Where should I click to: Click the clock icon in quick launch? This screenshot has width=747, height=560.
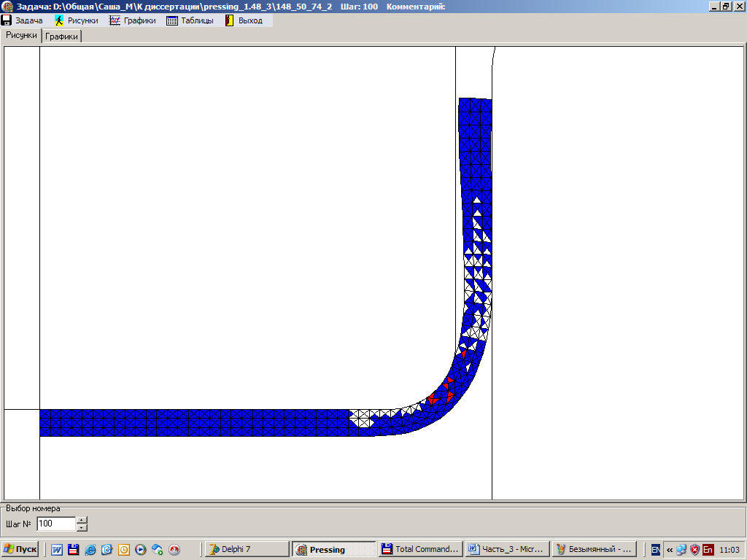(124, 550)
